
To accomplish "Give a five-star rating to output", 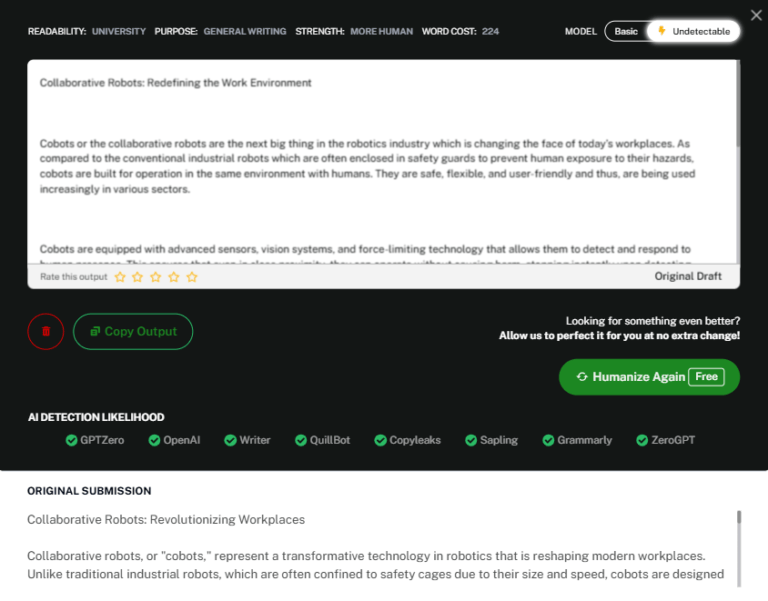I will point(192,277).
